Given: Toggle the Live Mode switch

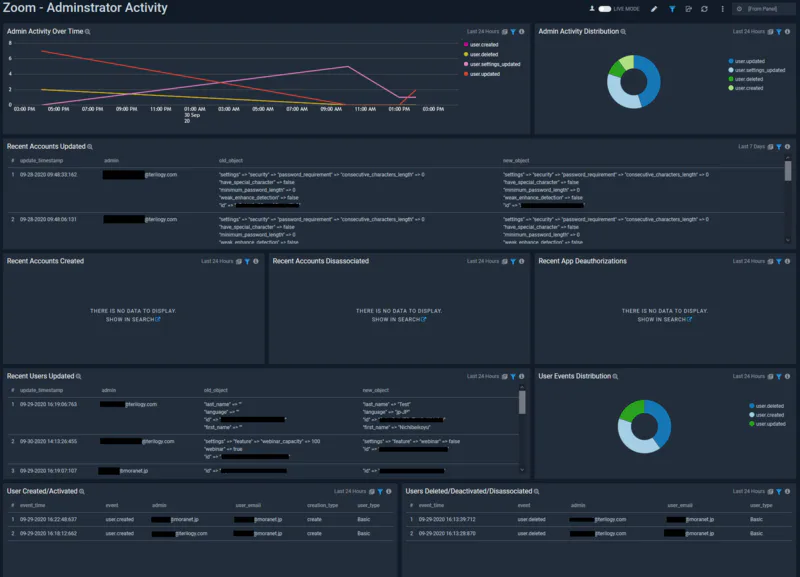Looking at the screenshot, I should coord(605,9).
